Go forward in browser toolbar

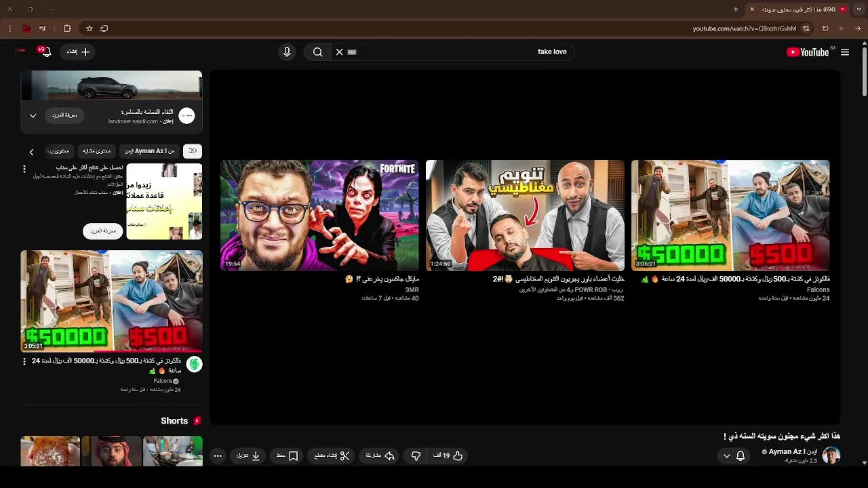point(842,28)
